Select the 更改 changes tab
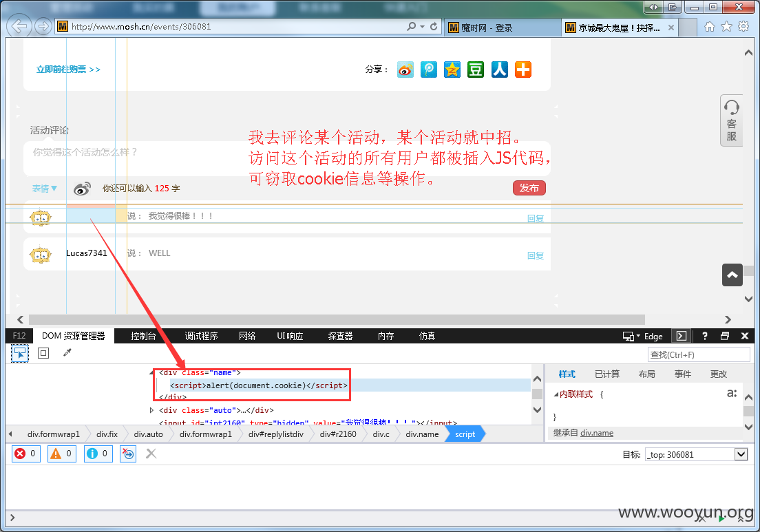The image size is (760, 532). (x=718, y=374)
